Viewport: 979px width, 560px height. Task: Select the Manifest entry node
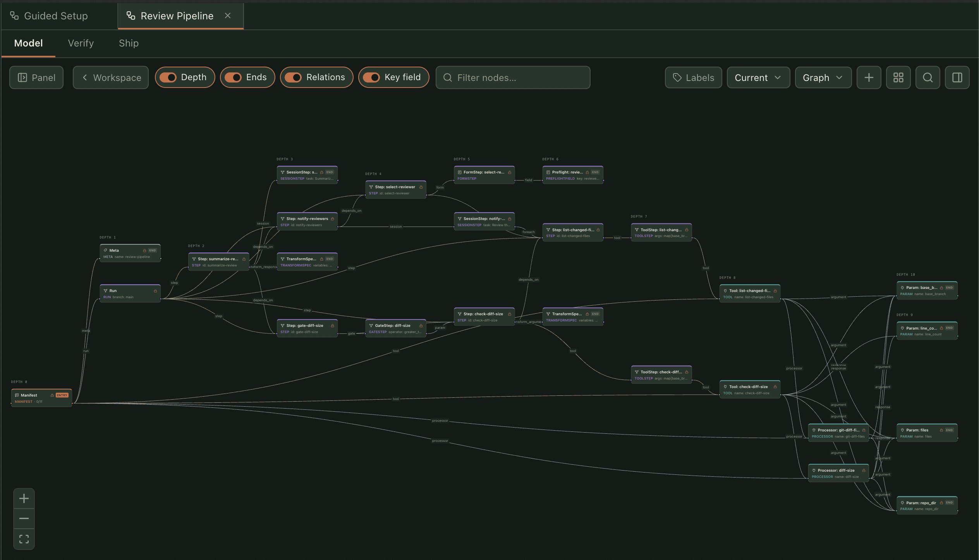tap(41, 398)
